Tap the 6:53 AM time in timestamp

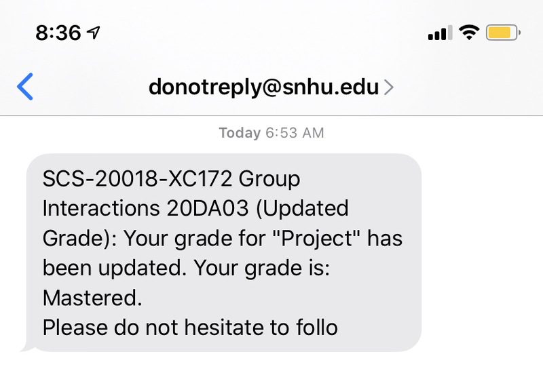click(x=295, y=133)
